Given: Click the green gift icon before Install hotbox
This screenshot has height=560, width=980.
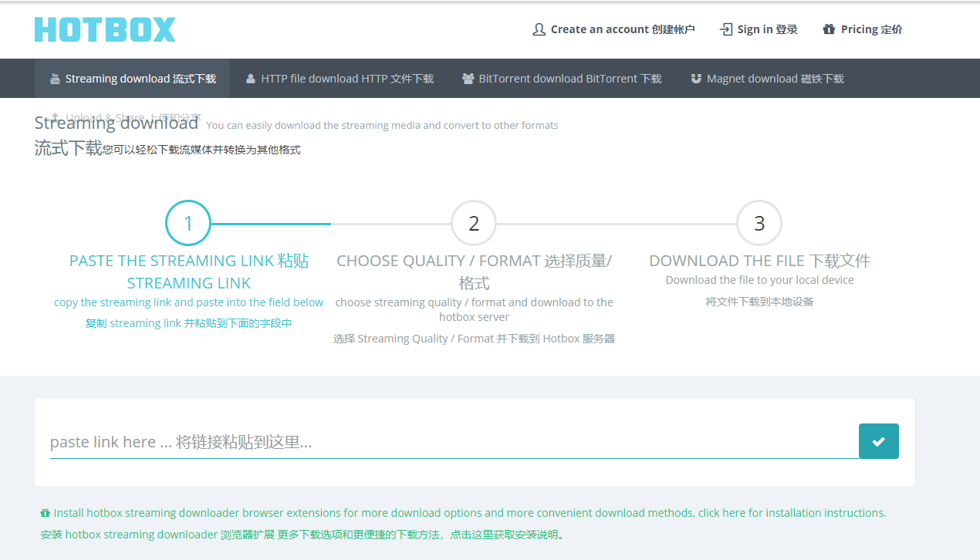Looking at the screenshot, I should pos(45,513).
